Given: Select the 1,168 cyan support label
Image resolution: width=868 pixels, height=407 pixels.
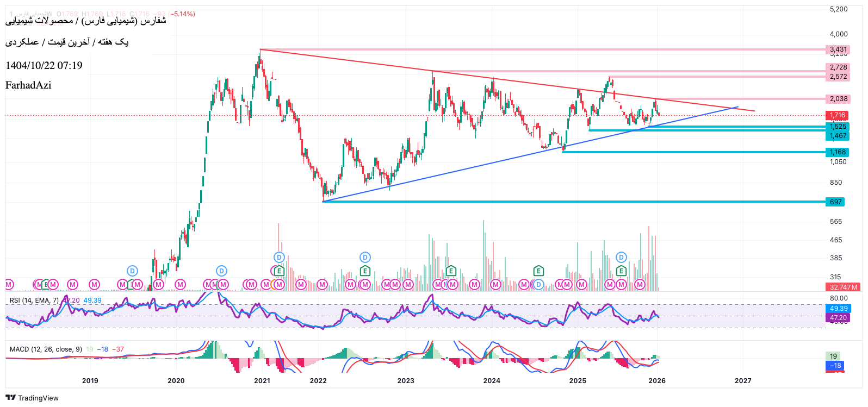Looking at the screenshot, I should [x=838, y=152].
